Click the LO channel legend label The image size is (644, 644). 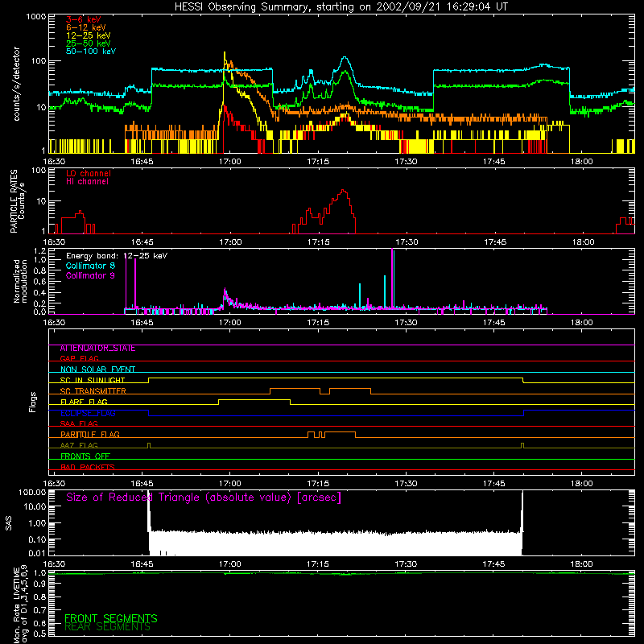point(89,173)
